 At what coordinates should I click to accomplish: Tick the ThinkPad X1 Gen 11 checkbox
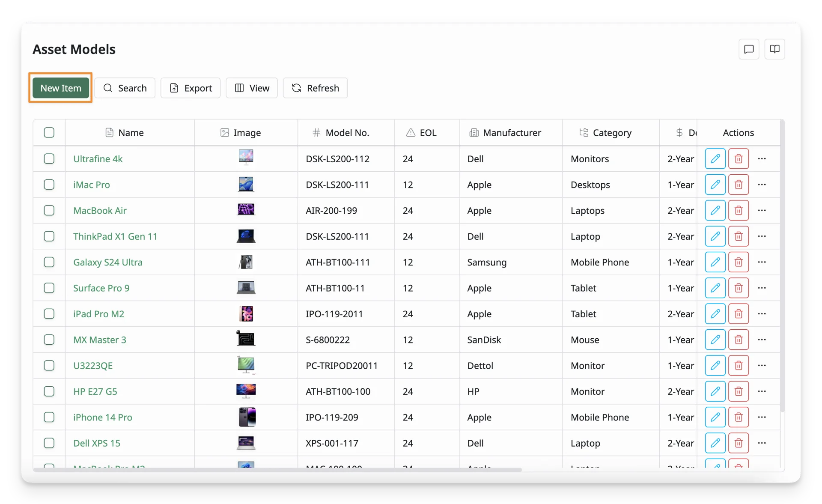49,236
